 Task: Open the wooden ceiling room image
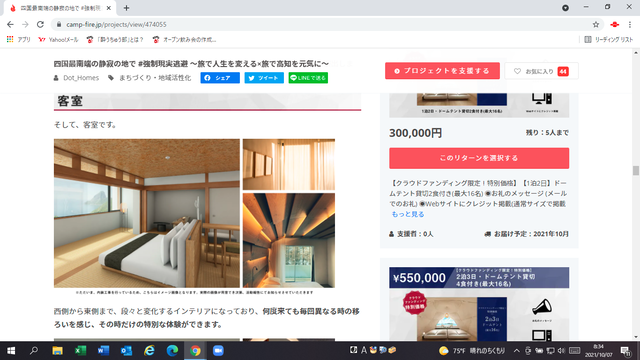289,240
